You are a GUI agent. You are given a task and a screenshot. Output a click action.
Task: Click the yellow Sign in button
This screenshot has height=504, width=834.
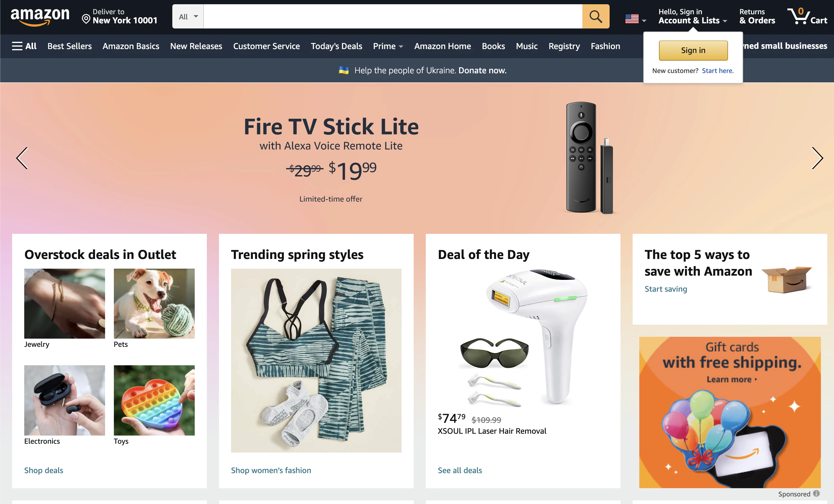click(x=693, y=51)
